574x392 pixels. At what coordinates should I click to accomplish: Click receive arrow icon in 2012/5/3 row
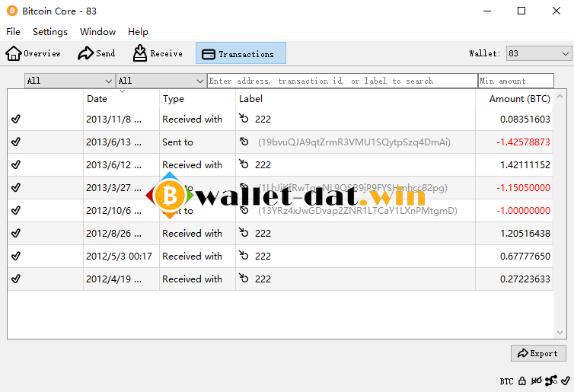244,255
